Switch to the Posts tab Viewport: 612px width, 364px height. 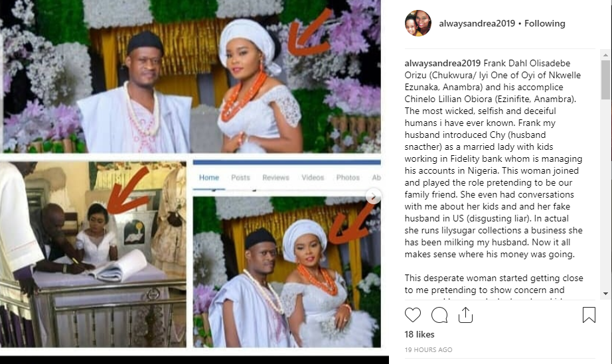(240, 178)
